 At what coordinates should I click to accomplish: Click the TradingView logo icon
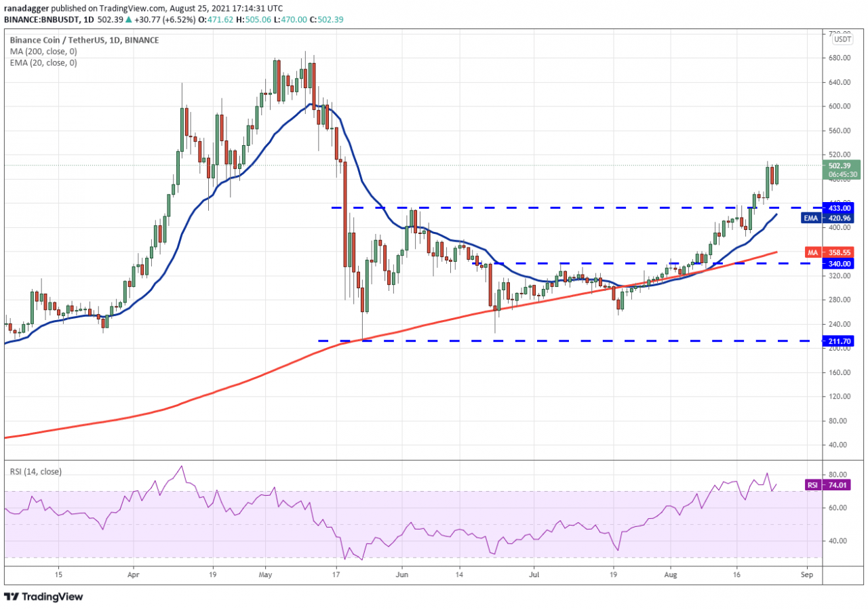pyautogui.click(x=14, y=597)
